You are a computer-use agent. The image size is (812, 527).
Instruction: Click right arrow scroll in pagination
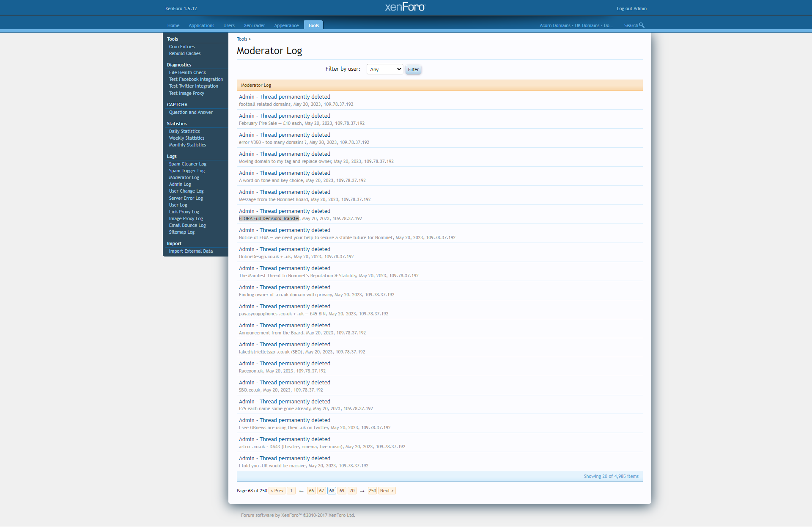pos(362,491)
